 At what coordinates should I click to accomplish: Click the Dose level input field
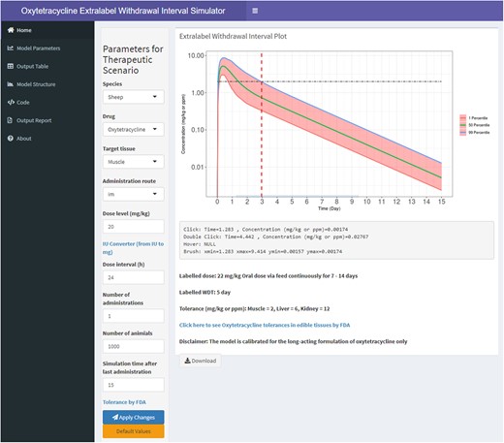(x=133, y=227)
